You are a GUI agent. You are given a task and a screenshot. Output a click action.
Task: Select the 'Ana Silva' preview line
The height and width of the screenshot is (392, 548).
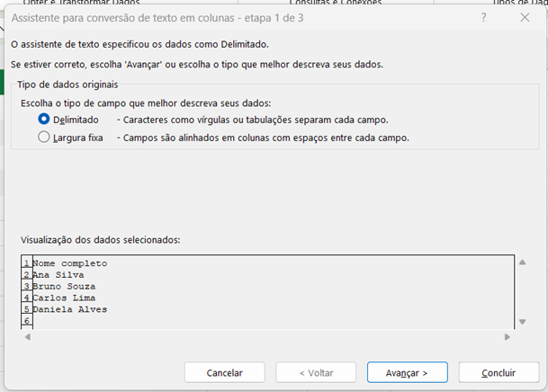(58, 275)
